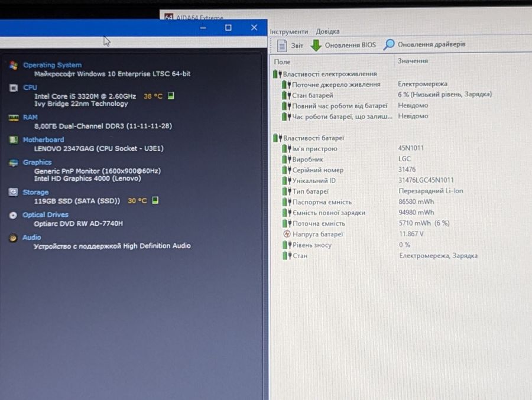Minimize the front system info window
532x400 pixels.
coord(203,28)
